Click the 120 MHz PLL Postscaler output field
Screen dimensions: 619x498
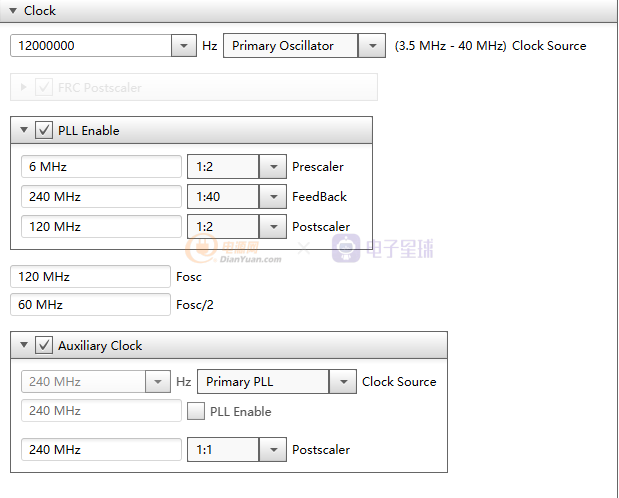[100, 227]
